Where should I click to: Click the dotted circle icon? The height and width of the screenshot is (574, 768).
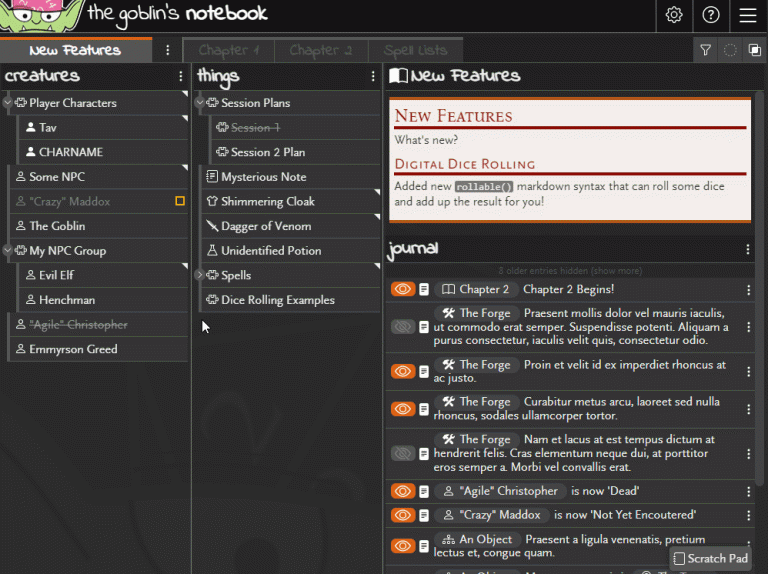click(x=730, y=50)
